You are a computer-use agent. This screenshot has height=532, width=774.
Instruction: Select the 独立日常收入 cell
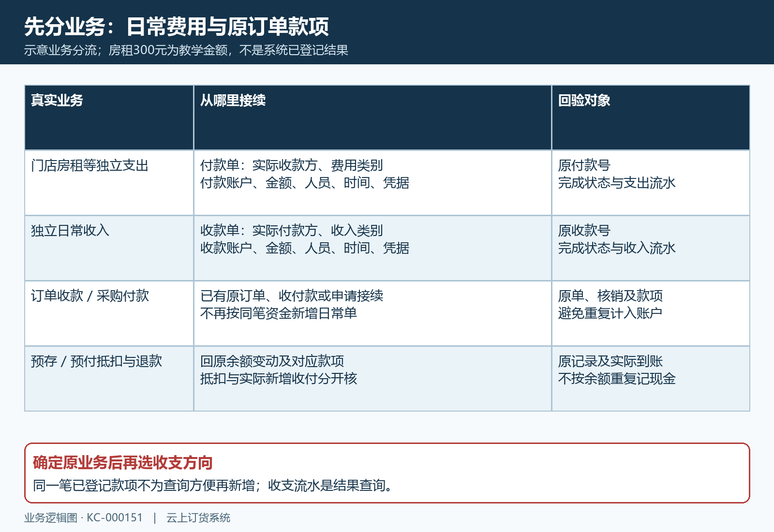109,248
